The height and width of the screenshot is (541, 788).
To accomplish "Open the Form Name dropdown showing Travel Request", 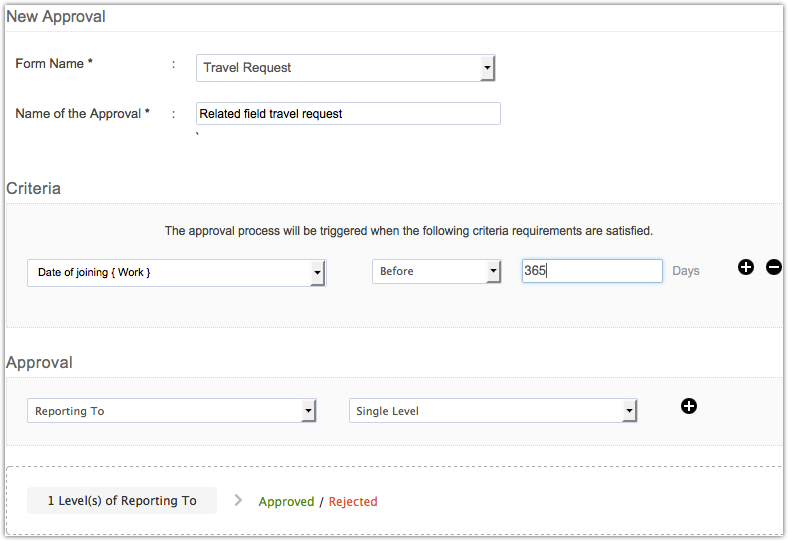I will point(346,68).
